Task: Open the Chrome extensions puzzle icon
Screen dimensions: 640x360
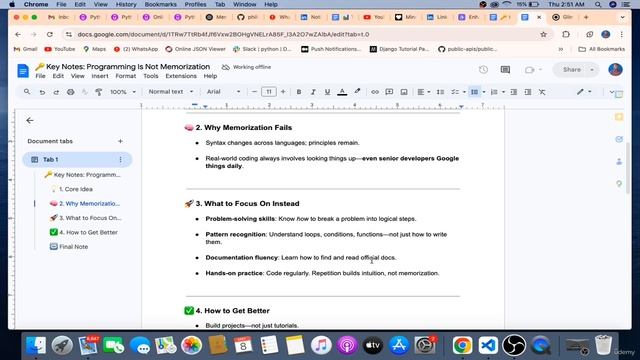Action: pos(566,35)
